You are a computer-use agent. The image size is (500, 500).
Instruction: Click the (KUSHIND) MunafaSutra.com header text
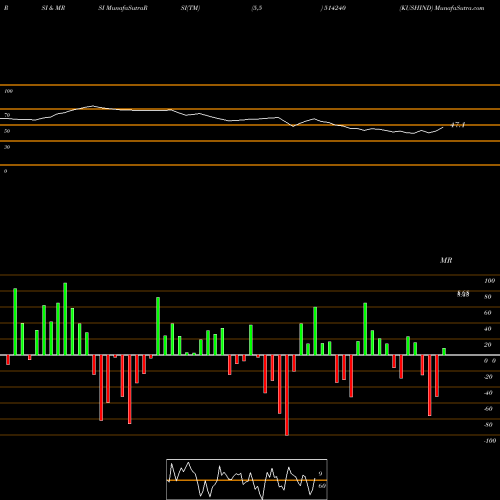(442, 8)
